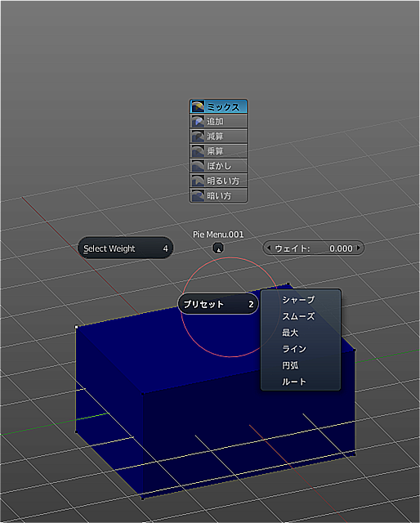Click the ウェイト 0.000 value field

[313, 248]
